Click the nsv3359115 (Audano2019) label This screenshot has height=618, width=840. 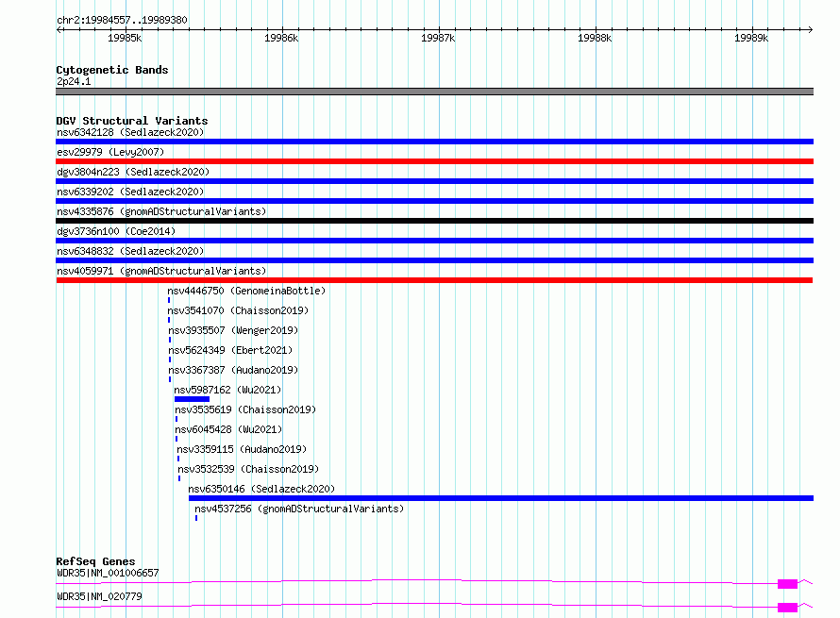click(x=242, y=449)
